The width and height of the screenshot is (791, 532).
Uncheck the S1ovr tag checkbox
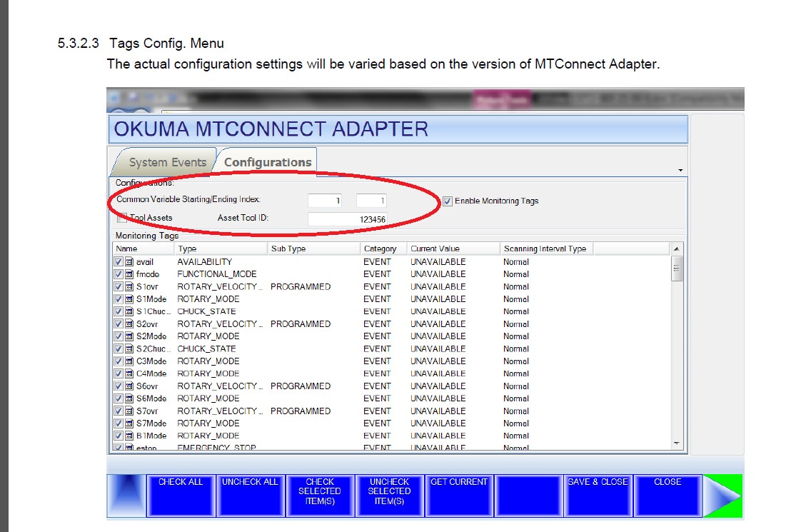(118, 286)
